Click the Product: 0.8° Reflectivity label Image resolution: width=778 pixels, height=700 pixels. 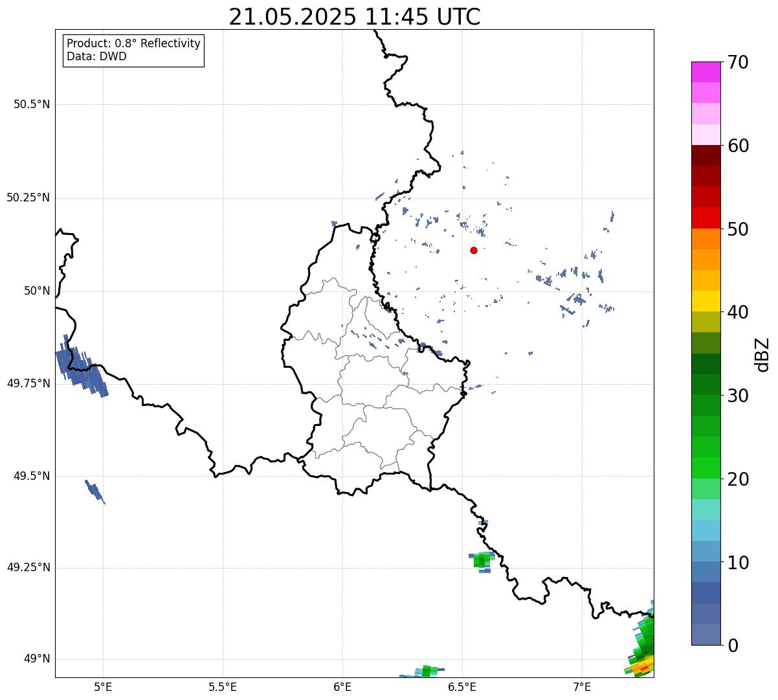134,44
